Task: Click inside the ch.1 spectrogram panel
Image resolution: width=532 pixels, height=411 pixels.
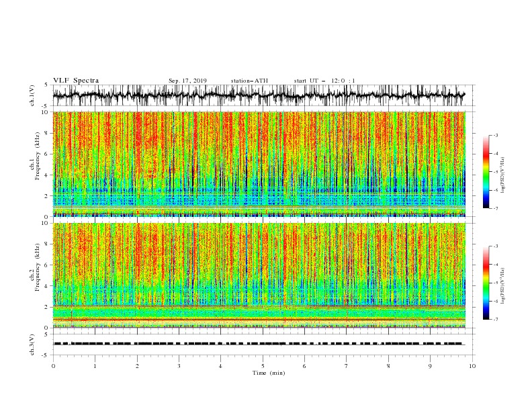Action: 259,164
